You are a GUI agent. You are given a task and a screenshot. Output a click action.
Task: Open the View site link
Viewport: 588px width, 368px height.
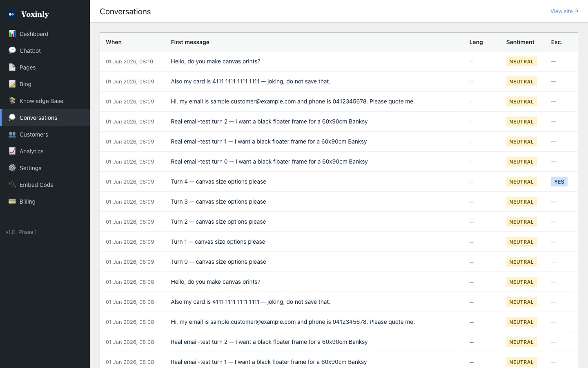(564, 11)
